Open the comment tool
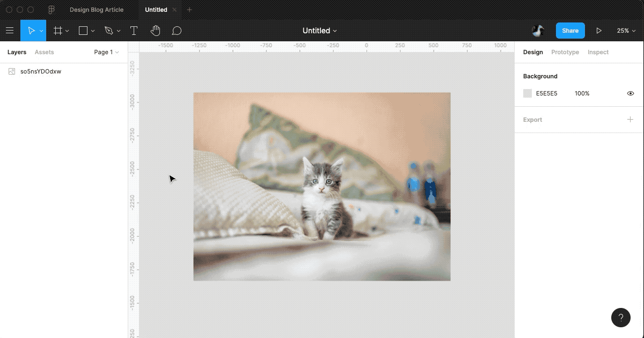 [177, 31]
